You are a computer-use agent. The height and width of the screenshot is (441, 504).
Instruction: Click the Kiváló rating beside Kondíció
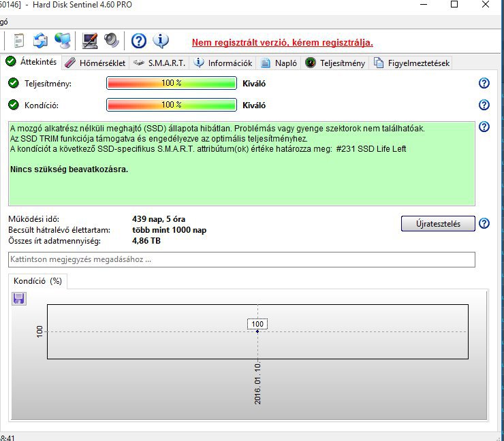tap(254, 105)
